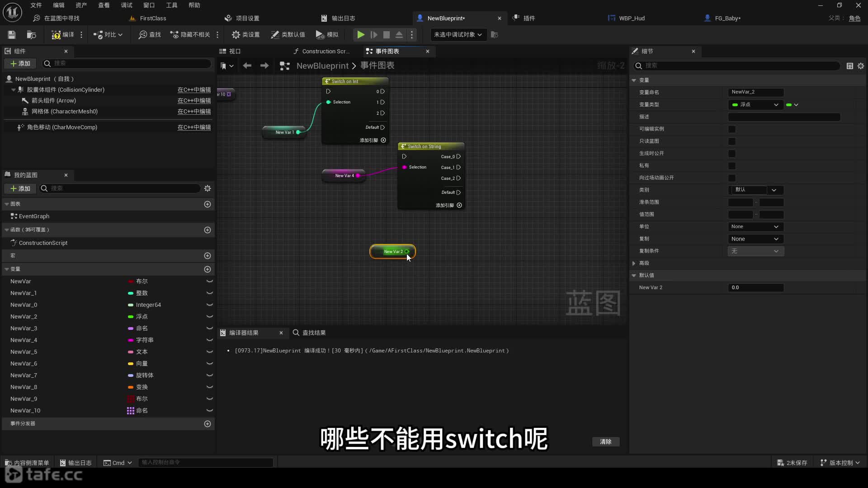Add new graph with plus icon
Image resolution: width=868 pixels, height=488 pixels.
click(x=208, y=204)
